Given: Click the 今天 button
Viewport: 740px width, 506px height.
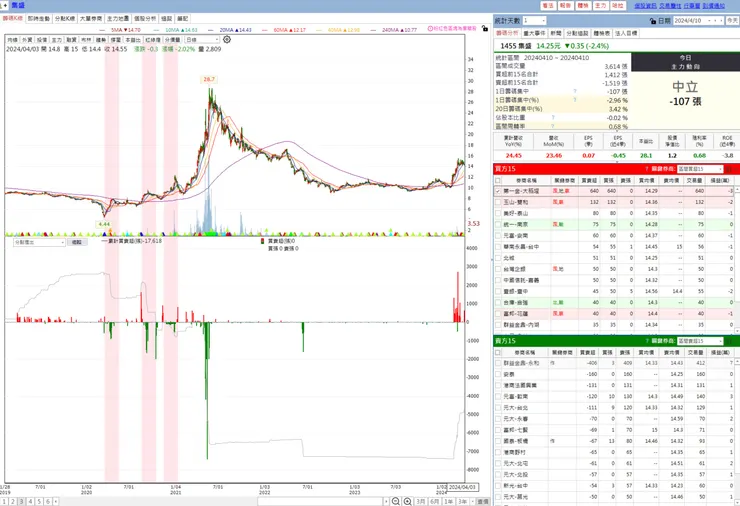Looking at the screenshot, I should coord(732,21).
